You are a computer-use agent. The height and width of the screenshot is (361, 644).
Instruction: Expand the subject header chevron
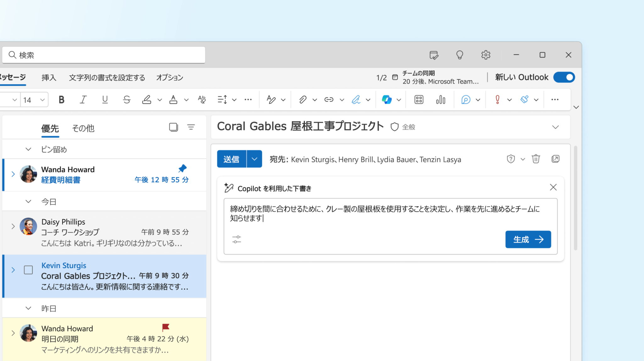pyautogui.click(x=556, y=127)
